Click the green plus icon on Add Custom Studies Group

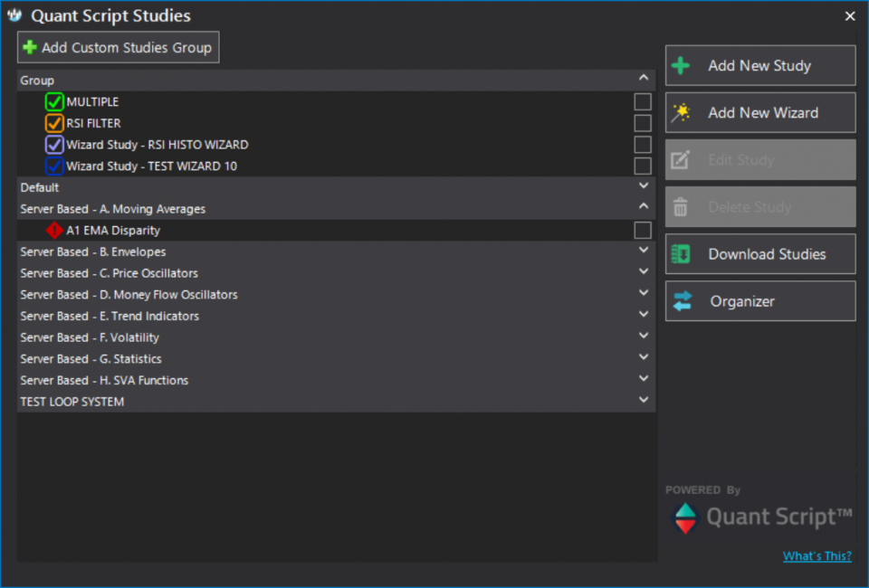point(30,48)
